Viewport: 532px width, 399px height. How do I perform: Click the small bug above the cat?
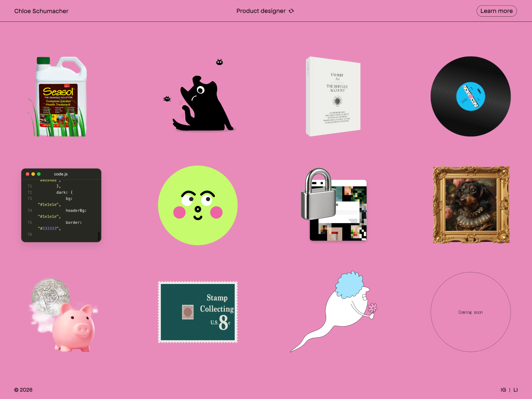219,62
